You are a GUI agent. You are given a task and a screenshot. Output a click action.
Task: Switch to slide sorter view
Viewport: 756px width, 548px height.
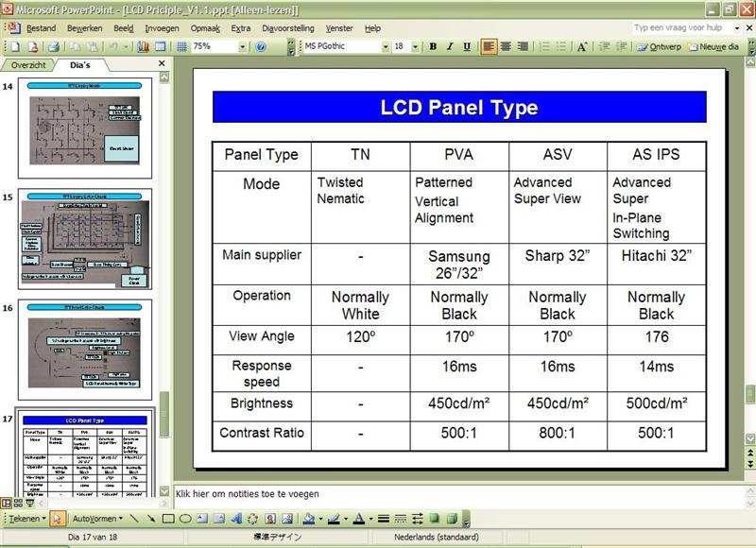[18, 504]
